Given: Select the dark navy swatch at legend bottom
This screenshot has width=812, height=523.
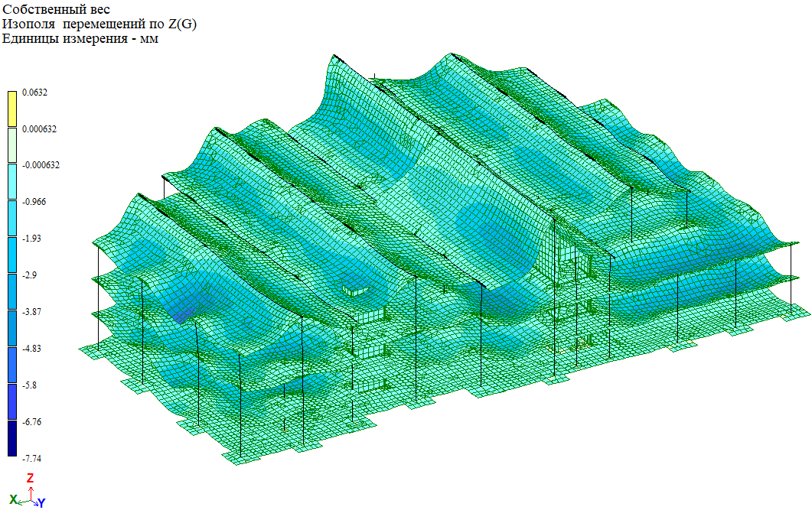Looking at the screenshot, I should [x=12, y=438].
